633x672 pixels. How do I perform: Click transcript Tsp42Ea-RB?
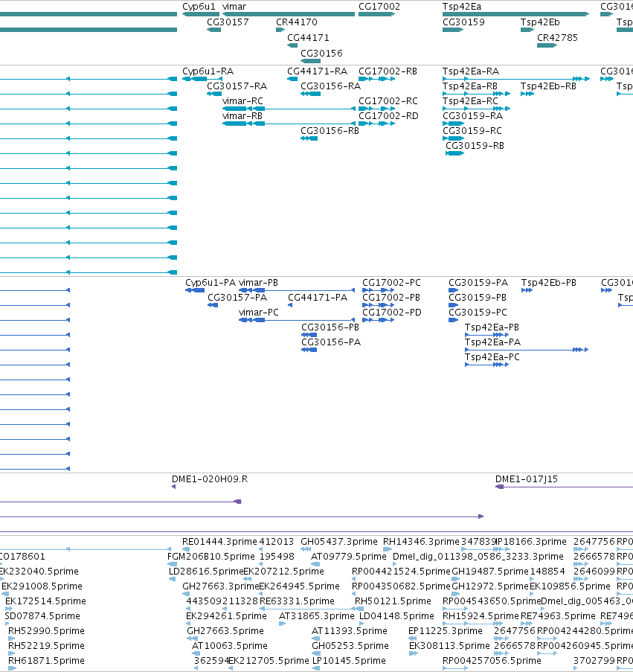[x=470, y=86]
